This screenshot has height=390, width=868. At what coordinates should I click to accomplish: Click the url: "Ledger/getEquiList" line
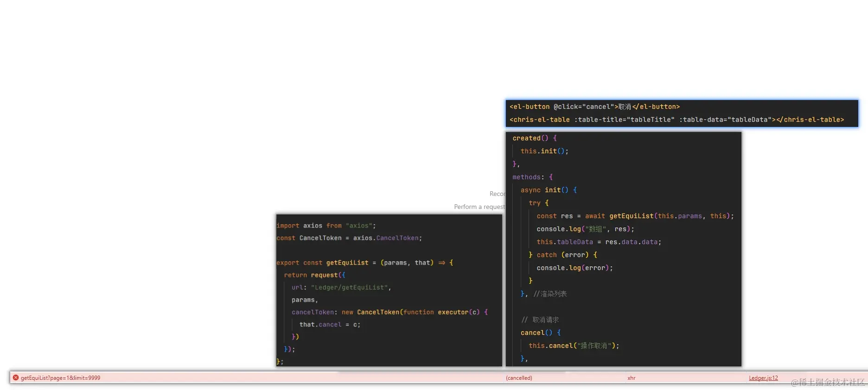(342, 288)
